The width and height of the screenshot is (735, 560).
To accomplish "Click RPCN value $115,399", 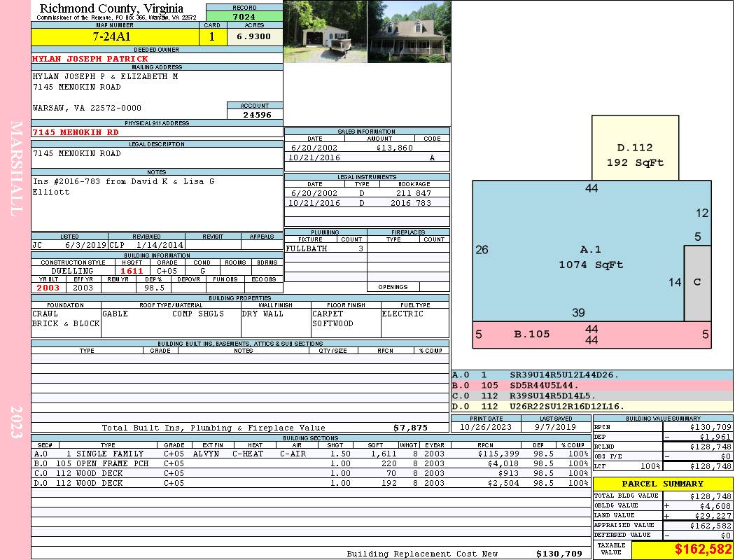I will [498, 454].
